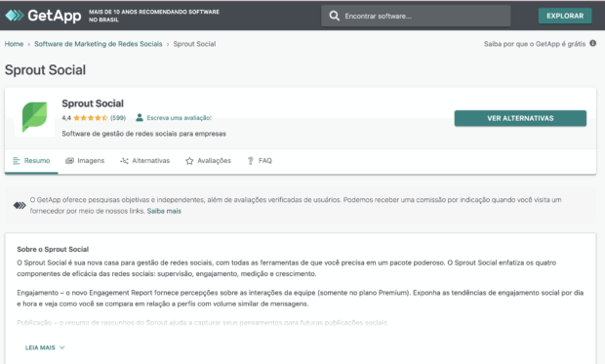Focus the 'Encontrar software...' search field
This screenshot has height=364, width=605.
click(416, 16)
